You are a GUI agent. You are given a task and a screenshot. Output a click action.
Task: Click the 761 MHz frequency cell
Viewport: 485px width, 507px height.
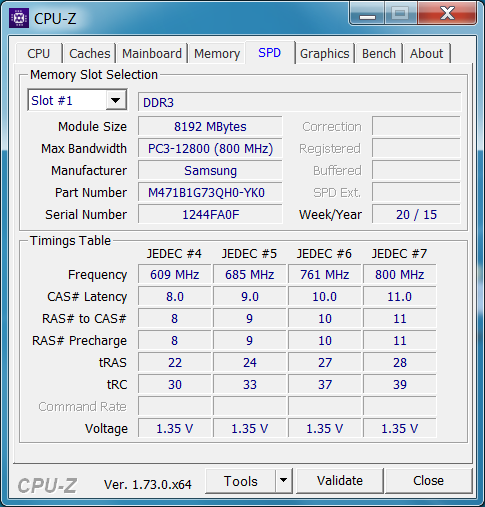coord(325,275)
